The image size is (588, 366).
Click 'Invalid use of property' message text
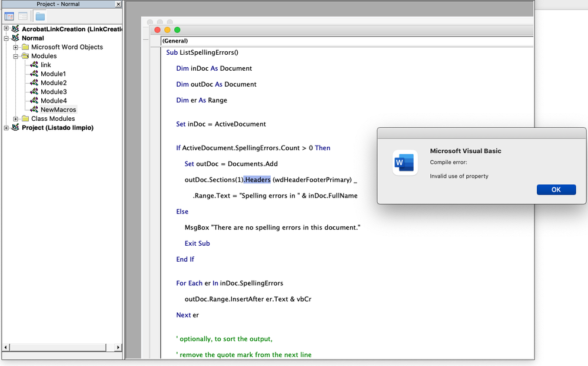click(459, 176)
